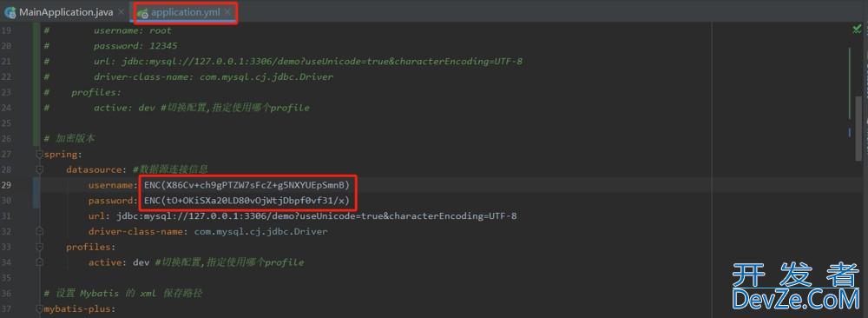
Task: Click the '# 设置 Mybatis 的 xml 保存路径' comment
Action: [x=123, y=293]
